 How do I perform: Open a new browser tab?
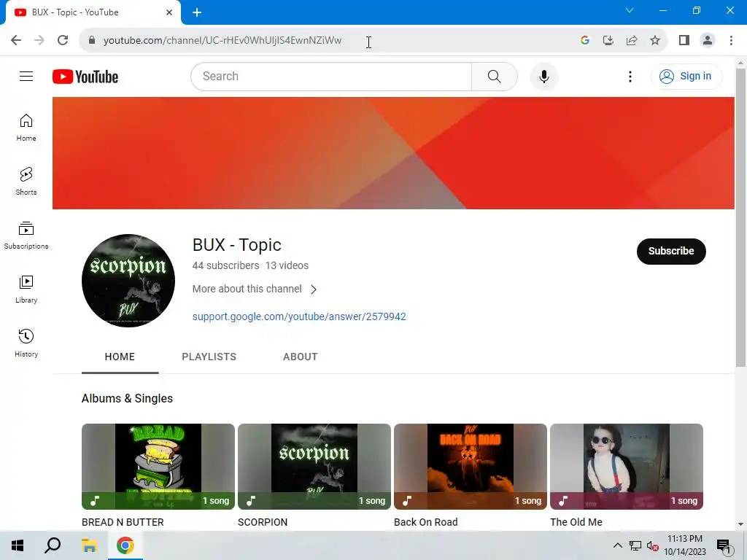pyautogui.click(x=197, y=12)
